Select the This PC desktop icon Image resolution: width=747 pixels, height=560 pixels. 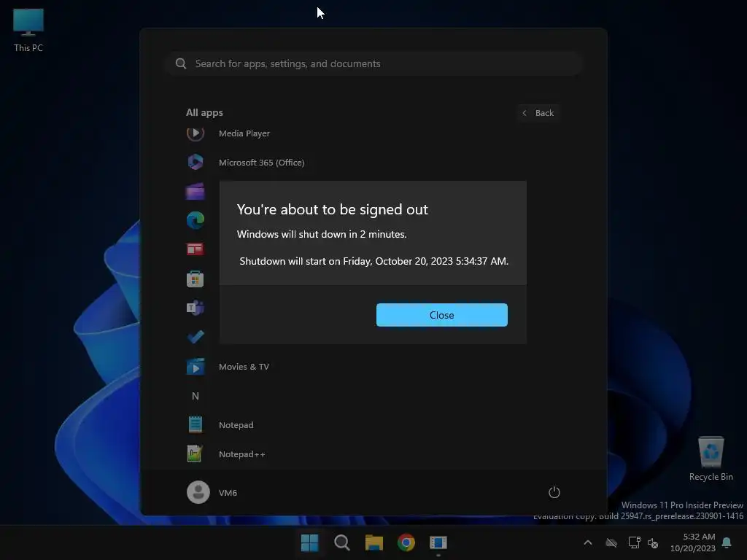pos(28,30)
